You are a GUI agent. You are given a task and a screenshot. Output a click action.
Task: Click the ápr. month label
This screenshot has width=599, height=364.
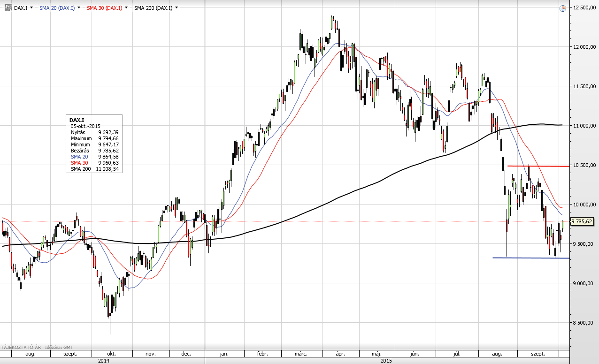pyautogui.click(x=340, y=354)
